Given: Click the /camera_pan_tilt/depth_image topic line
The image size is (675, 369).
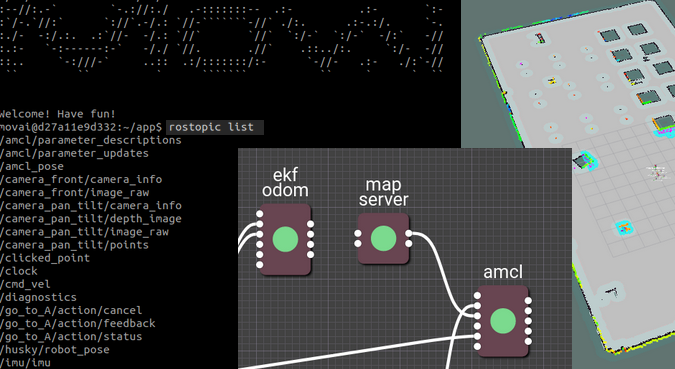Looking at the screenshot, I should [90, 219].
